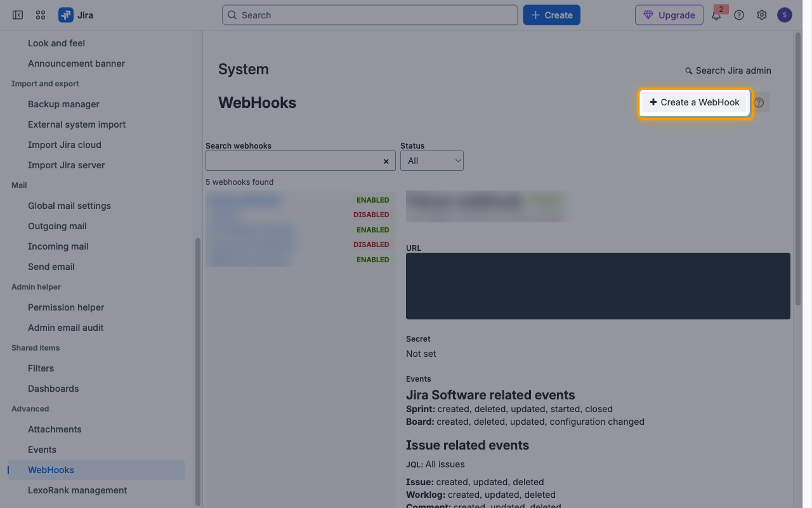812x508 pixels.
Task: Open Dashboards under Shared items
Action: (x=53, y=389)
